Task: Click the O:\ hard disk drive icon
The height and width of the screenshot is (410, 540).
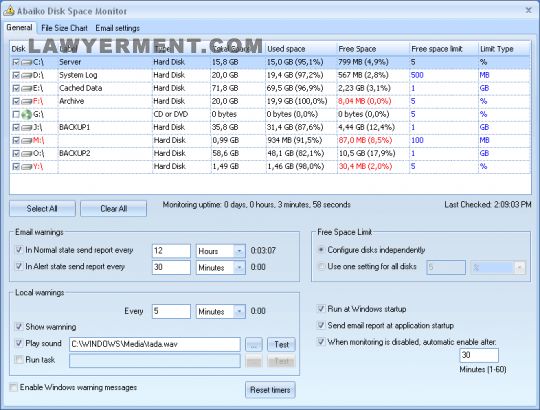Action: (27, 154)
